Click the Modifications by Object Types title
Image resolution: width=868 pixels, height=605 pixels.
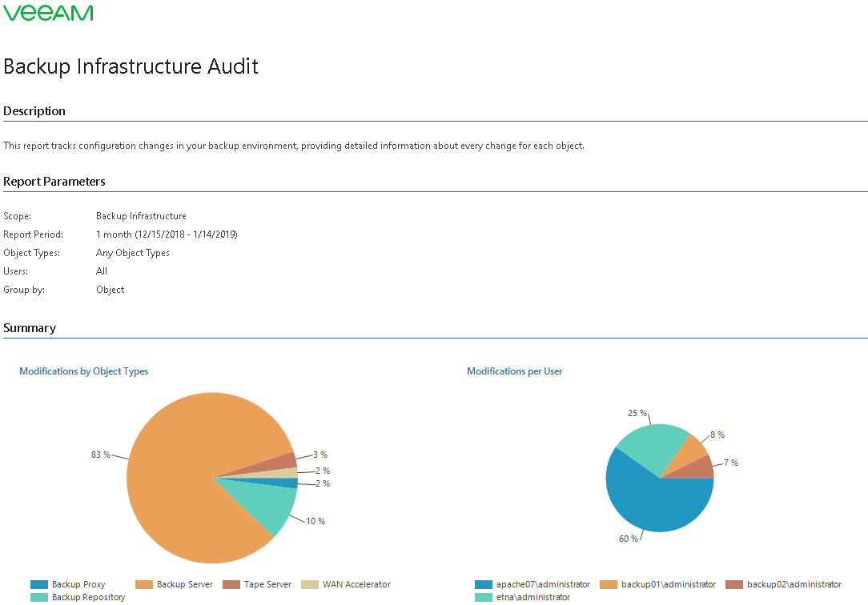pyautogui.click(x=83, y=371)
